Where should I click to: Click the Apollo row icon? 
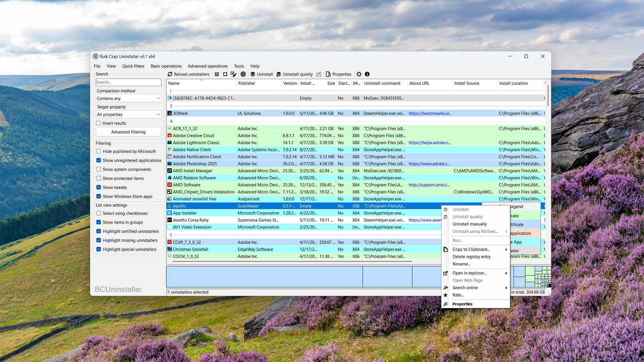[170, 206]
